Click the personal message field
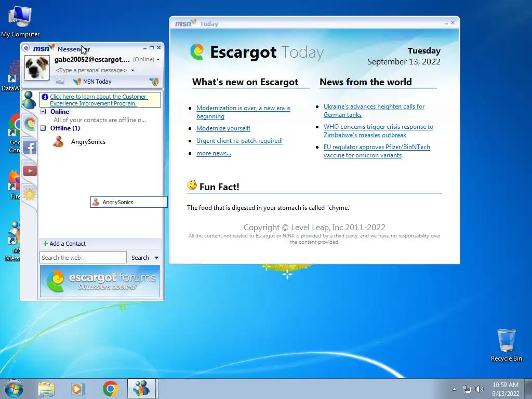 pyautogui.click(x=91, y=70)
